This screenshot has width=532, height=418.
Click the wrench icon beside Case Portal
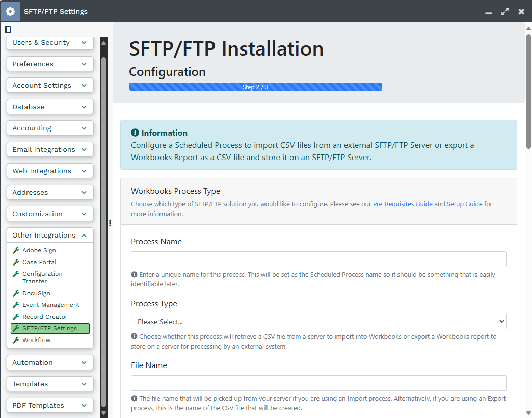tap(16, 262)
